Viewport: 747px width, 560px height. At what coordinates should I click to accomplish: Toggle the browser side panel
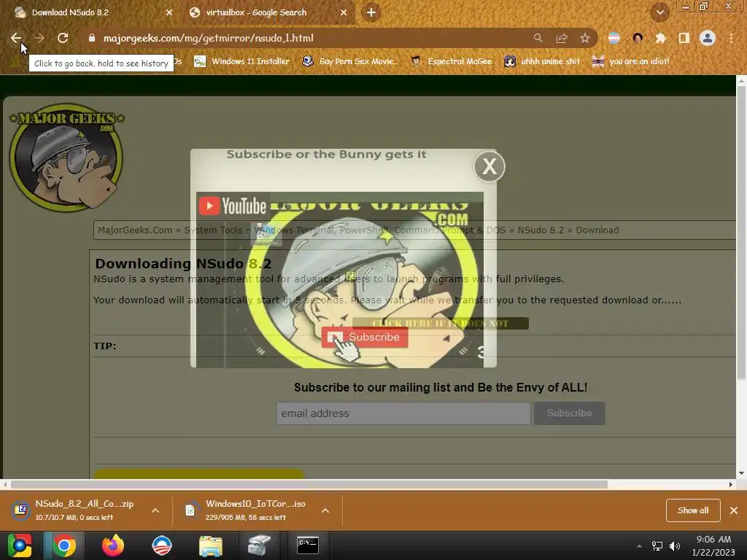click(684, 38)
